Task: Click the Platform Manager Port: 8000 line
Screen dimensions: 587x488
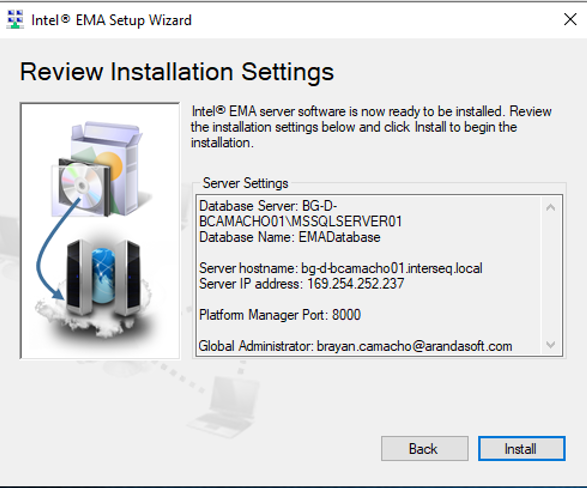Action: coord(280,315)
